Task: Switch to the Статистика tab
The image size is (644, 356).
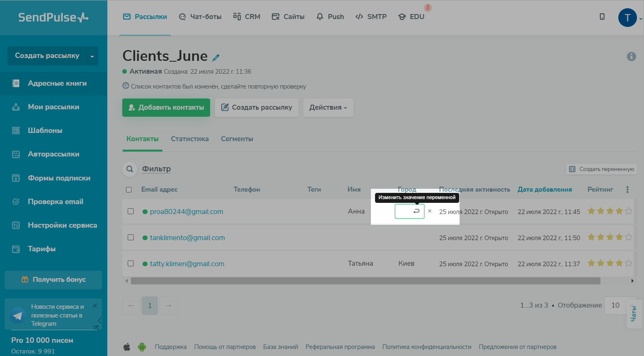Action: (190, 139)
